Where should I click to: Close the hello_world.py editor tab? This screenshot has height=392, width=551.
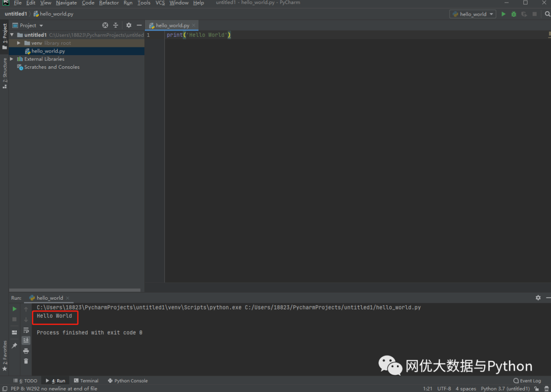click(x=194, y=25)
